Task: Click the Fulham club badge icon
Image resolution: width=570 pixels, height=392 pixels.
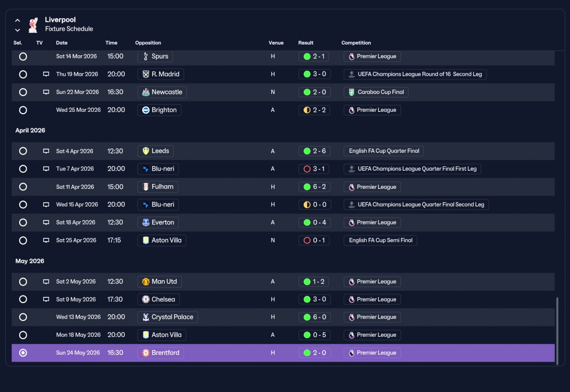Action: click(x=146, y=187)
